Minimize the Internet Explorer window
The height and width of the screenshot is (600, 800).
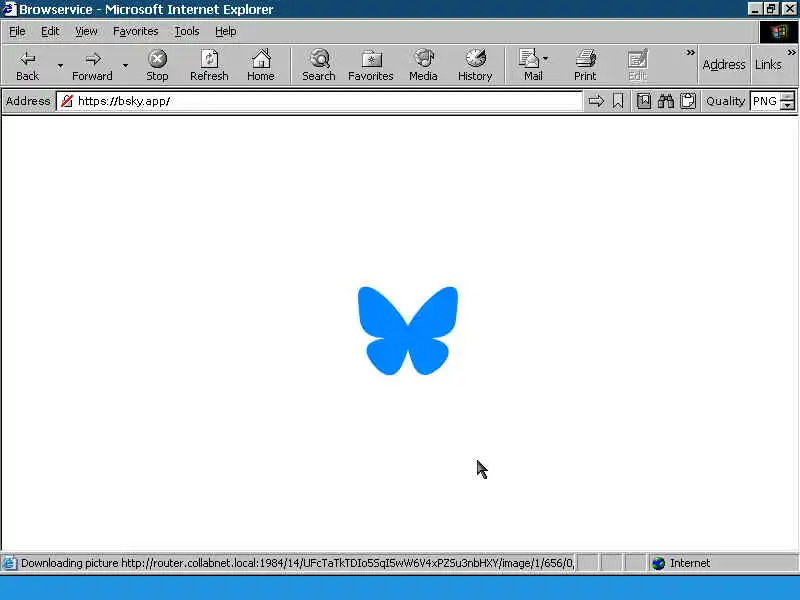756,9
